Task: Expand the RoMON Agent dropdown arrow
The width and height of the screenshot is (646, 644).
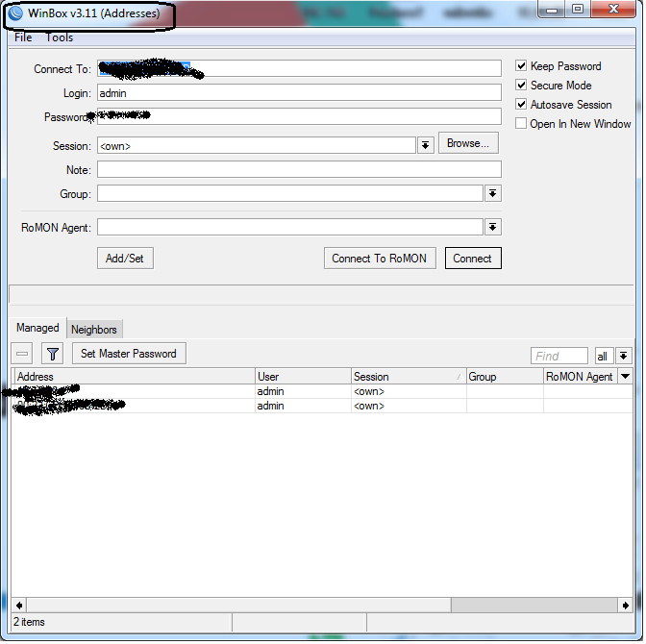Action: pyautogui.click(x=493, y=228)
